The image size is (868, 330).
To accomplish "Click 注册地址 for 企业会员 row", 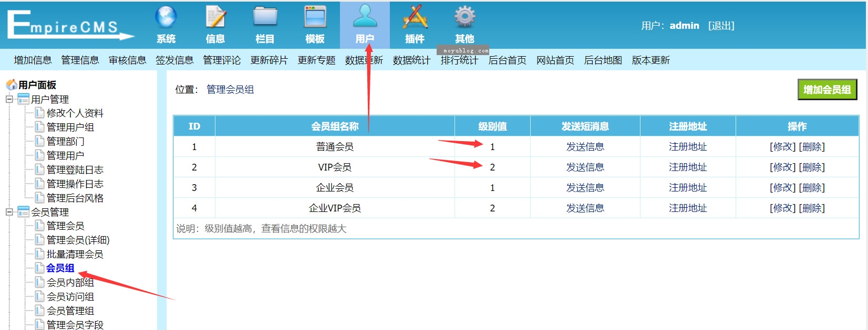I will click(x=688, y=188).
